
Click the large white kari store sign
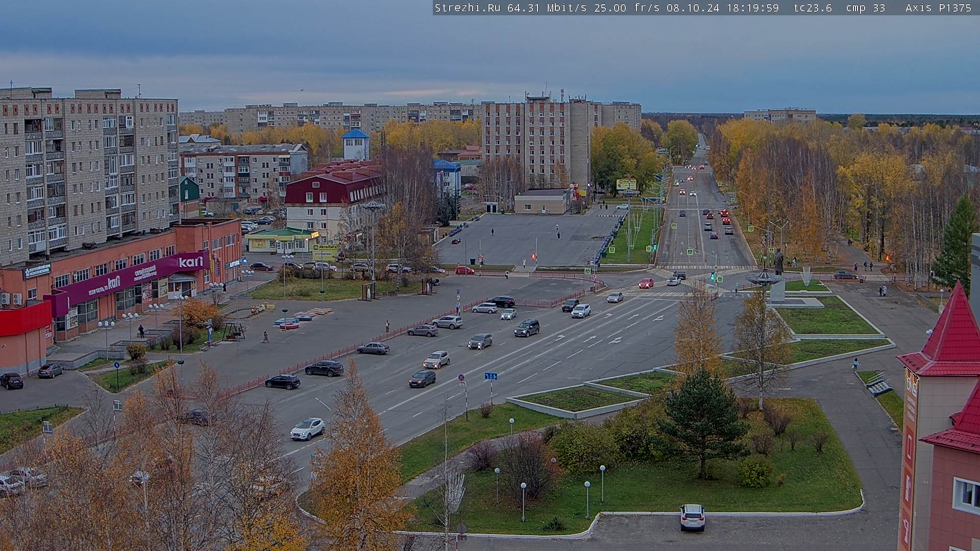tap(191, 262)
